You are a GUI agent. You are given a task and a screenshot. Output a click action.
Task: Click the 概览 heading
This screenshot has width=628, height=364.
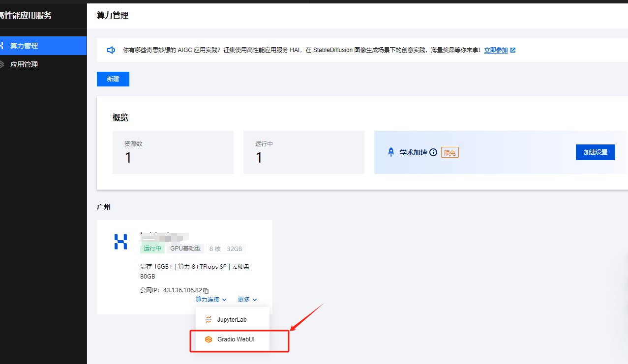click(120, 118)
